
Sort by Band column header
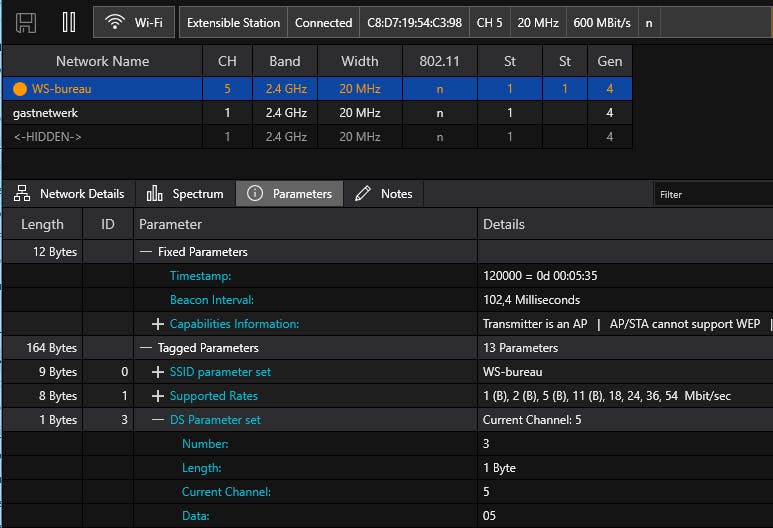coord(285,61)
